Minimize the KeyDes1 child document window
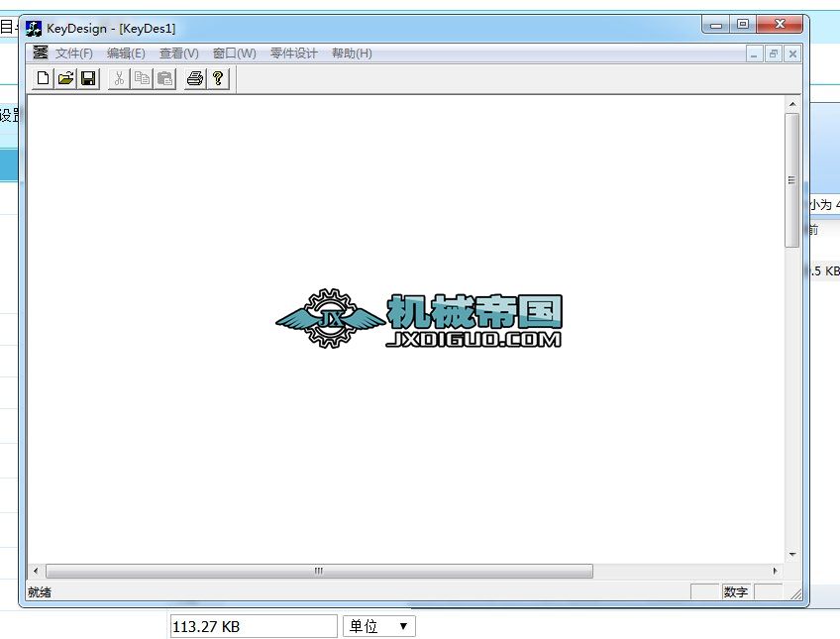840x639 pixels. [x=754, y=53]
